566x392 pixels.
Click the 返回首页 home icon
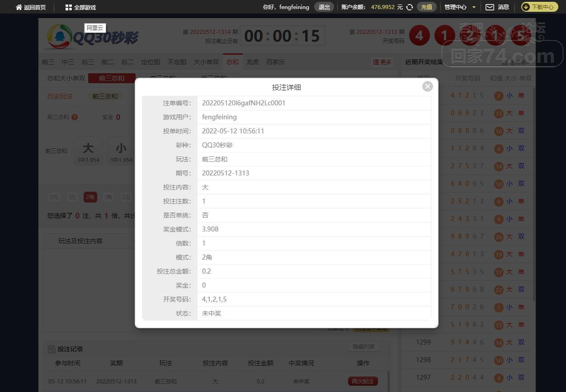[x=19, y=7]
